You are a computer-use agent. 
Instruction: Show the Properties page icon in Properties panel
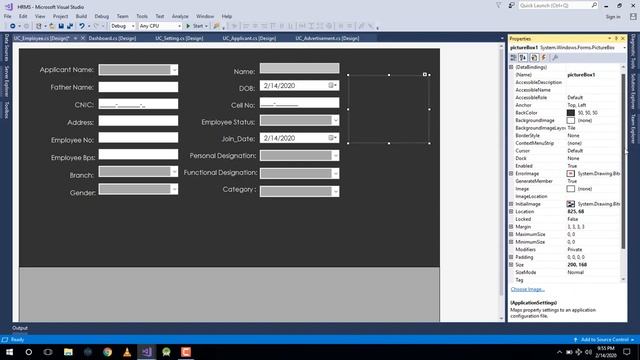click(534, 58)
